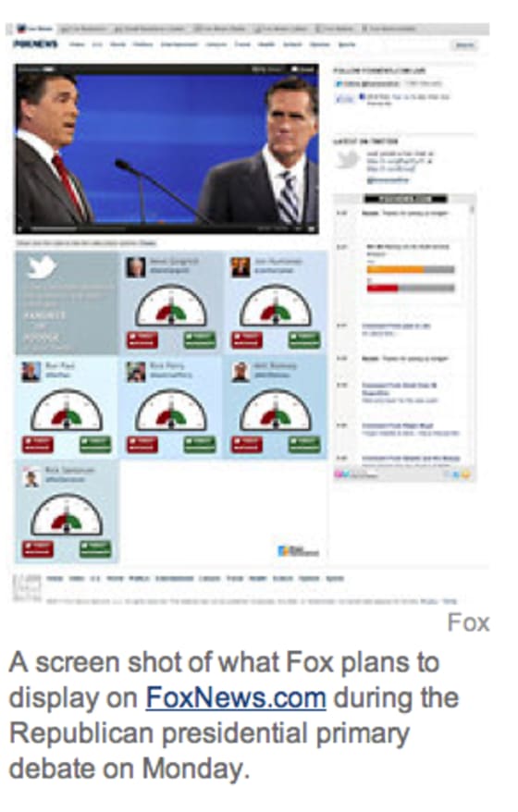The height and width of the screenshot is (812, 518).
Task: Click the red tweet button under Ron Paul
Action: pos(38,444)
